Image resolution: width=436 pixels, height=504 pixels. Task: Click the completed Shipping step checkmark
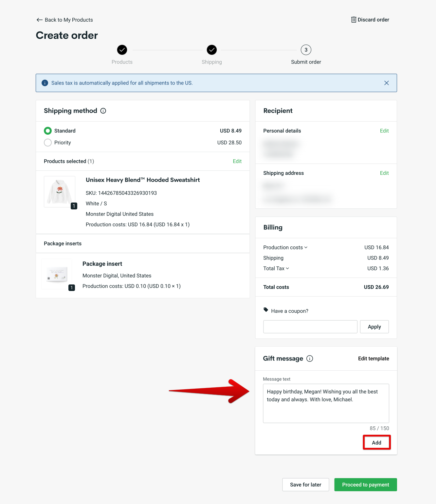pyautogui.click(x=211, y=50)
